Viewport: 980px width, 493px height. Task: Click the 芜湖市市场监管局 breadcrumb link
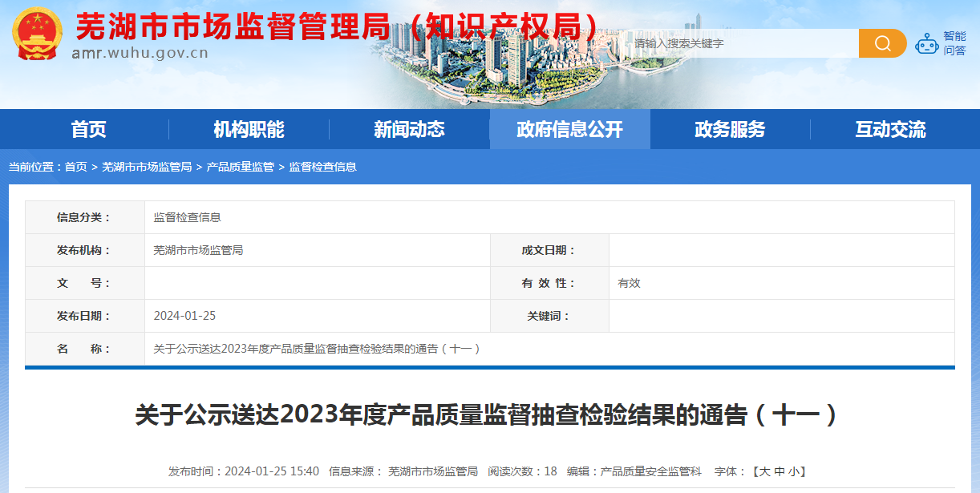point(147,167)
